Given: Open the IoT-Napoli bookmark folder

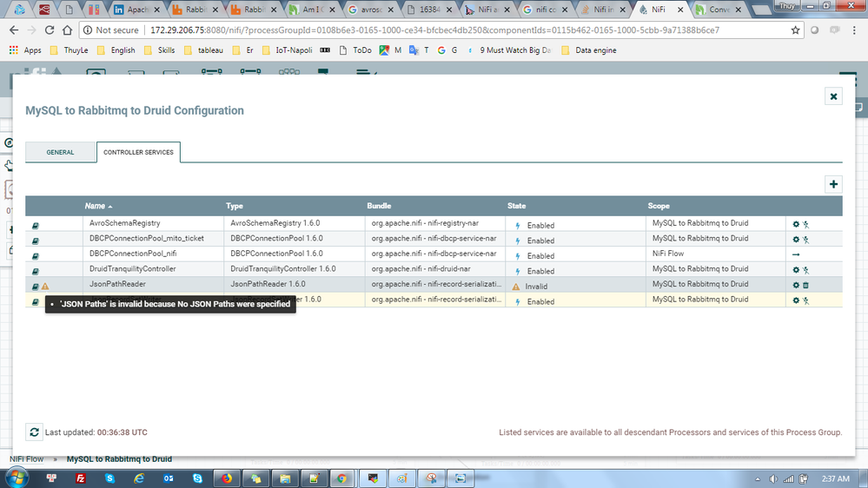Looking at the screenshot, I should click(x=288, y=50).
